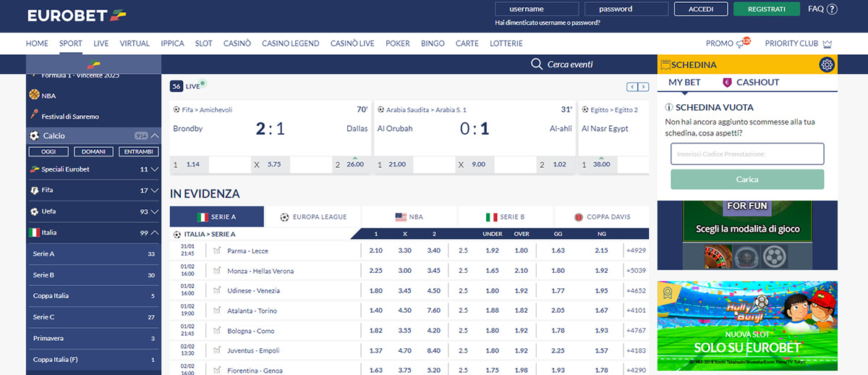Go to the POKER menu
The height and width of the screenshot is (375, 868).
click(398, 43)
